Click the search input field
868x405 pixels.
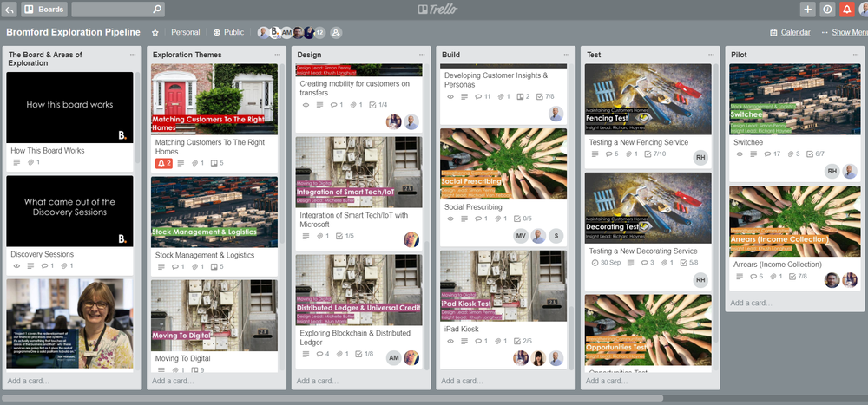tap(118, 9)
